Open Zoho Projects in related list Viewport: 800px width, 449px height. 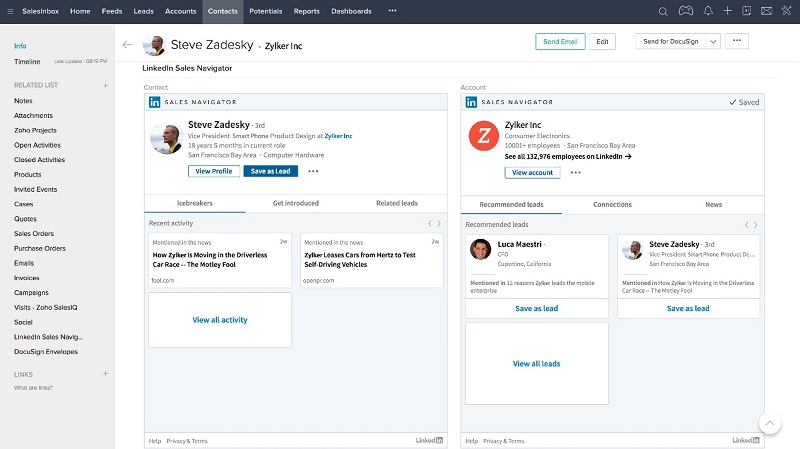point(36,130)
